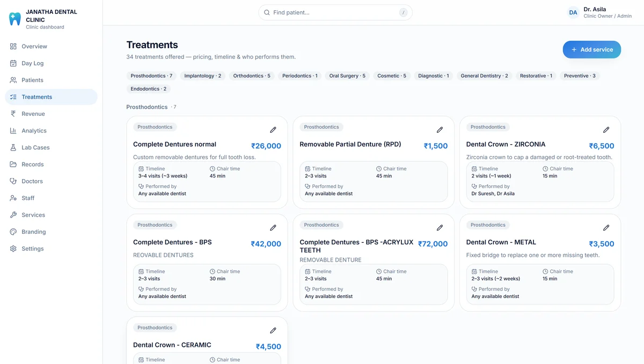Click the Dental Crown - ZIRCONIA title
The width and height of the screenshot is (644, 364).
506,144
